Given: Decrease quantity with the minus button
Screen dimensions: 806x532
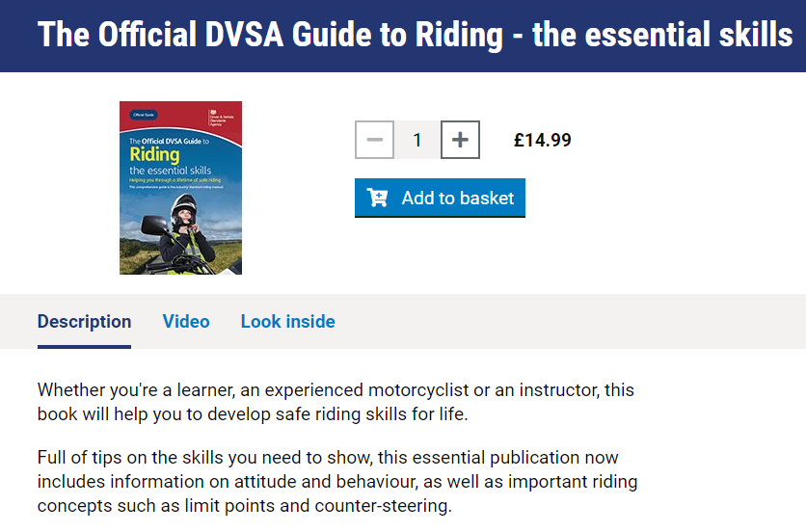Looking at the screenshot, I should point(374,140).
